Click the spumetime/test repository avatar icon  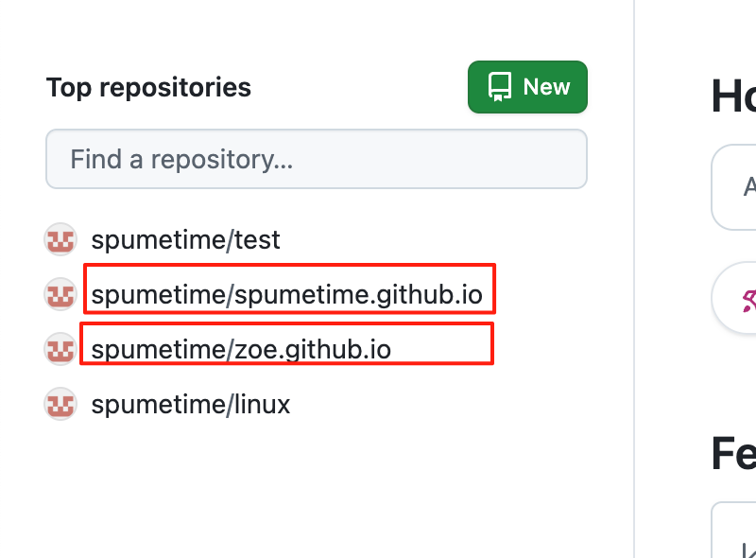click(60, 239)
